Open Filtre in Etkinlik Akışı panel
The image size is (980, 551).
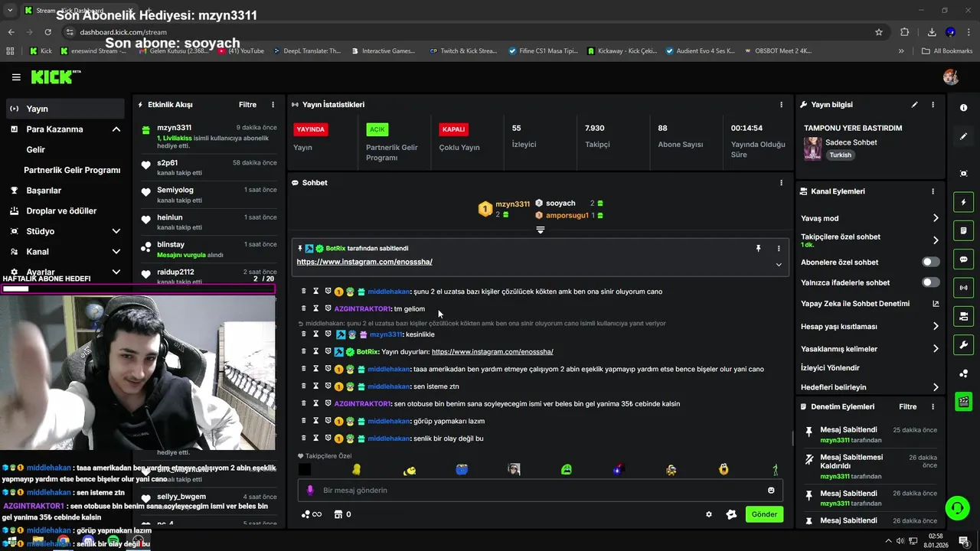(247, 105)
